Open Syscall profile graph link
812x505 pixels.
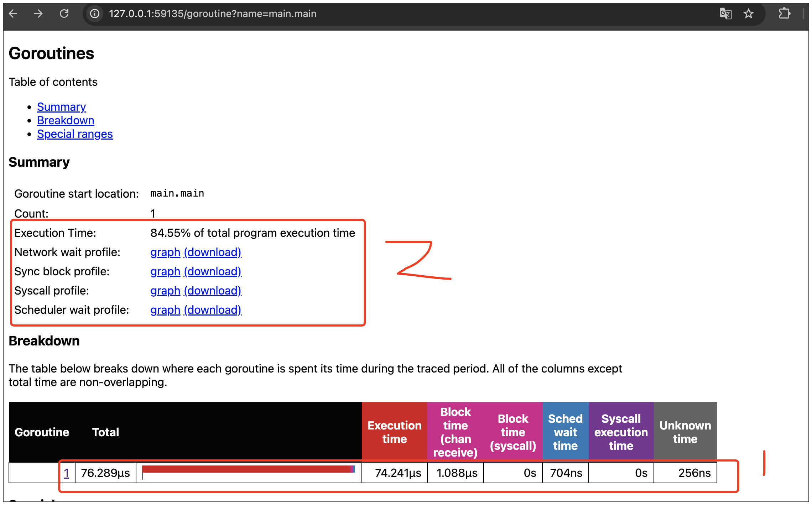tap(165, 291)
